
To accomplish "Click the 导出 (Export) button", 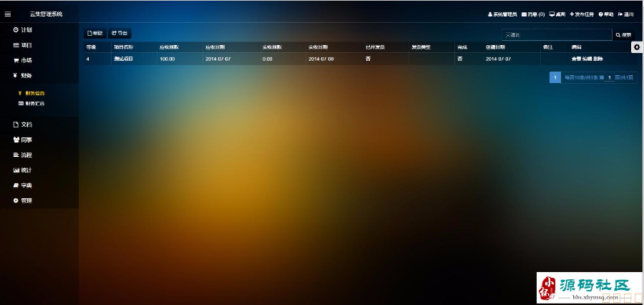I will 119,34.
